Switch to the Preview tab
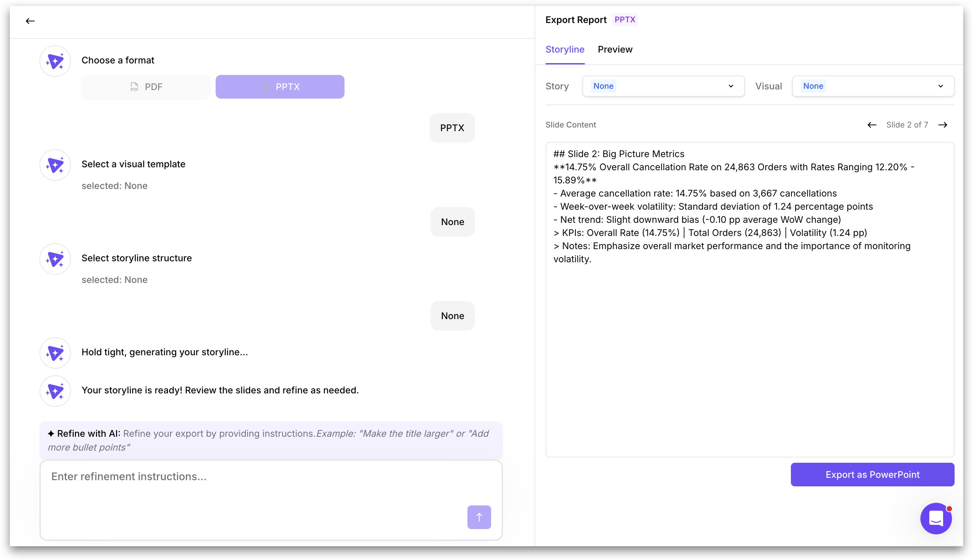Image resolution: width=973 pixels, height=560 pixels. coord(615,50)
